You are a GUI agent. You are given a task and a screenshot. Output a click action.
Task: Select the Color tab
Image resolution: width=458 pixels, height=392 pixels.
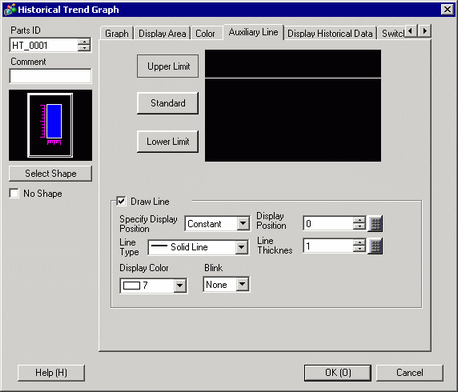205,34
